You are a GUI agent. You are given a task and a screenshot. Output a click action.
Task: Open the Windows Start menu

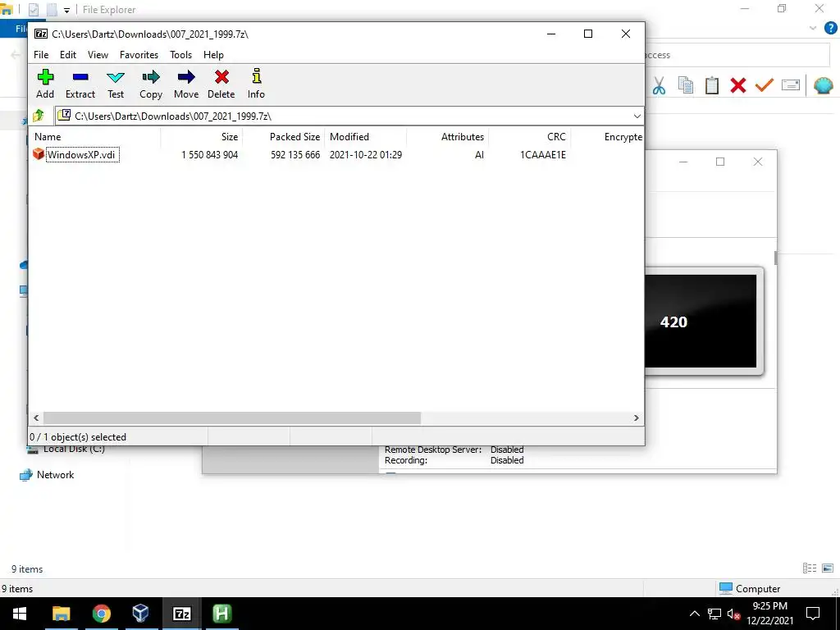click(20, 614)
